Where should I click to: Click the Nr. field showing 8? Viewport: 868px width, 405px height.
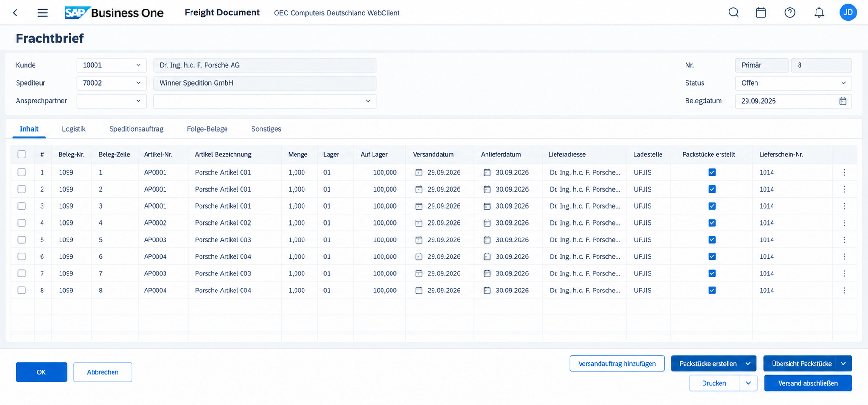[822, 65]
